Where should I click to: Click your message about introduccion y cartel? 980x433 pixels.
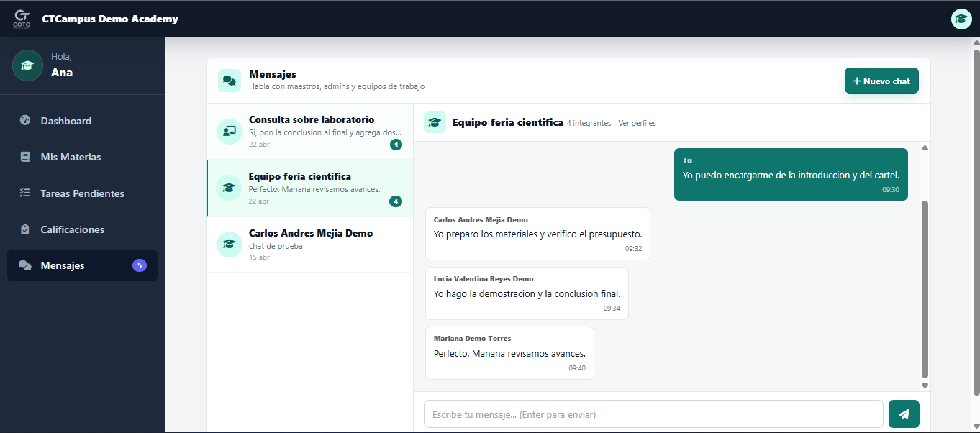pos(791,174)
